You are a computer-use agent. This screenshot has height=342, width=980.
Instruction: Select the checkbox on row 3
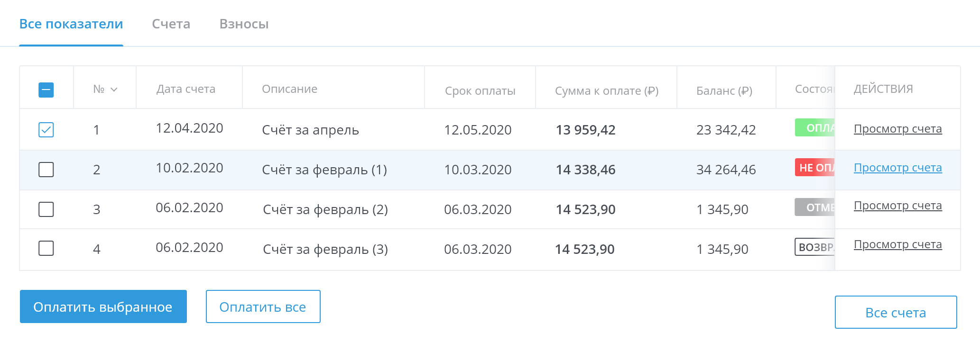tap(46, 209)
